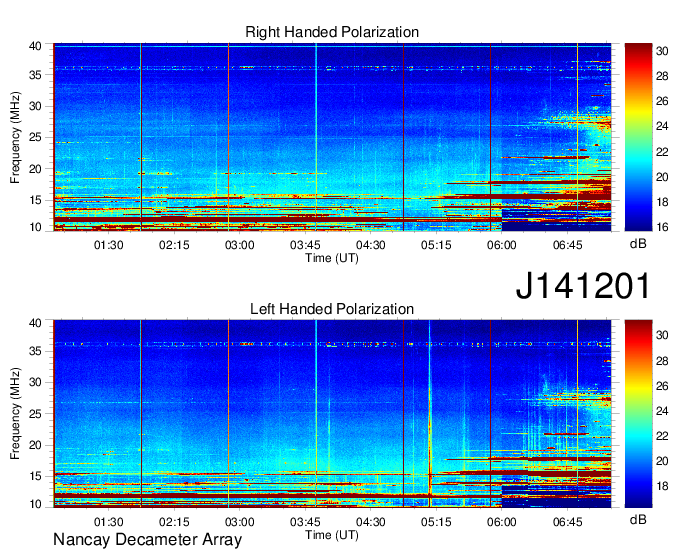
Task: Click the 15 MHz tick on Right Handed plot
Action: (35, 200)
